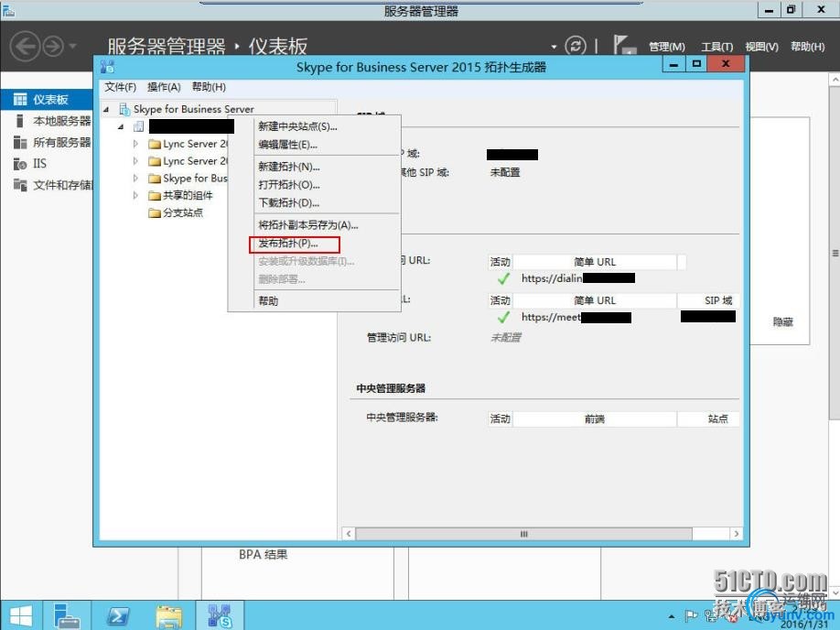The width and height of the screenshot is (840, 630).
Task: Select File and Storage Services icon
Action: [20, 185]
